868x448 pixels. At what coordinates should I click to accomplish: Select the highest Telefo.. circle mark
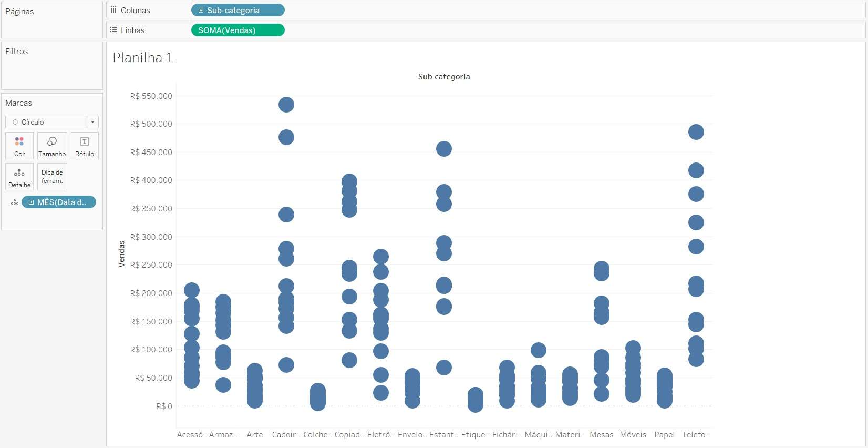point(696,132)
